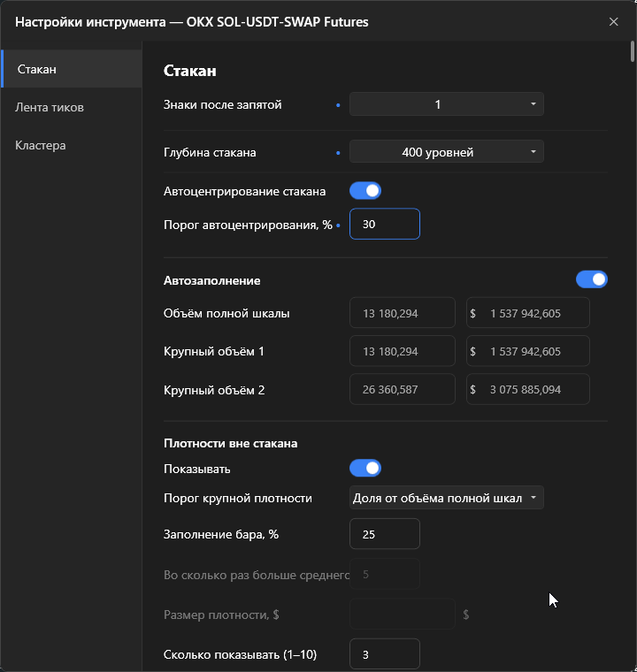Close the instrument settings dialog
This screenshot has width=637, height=672.
(613, 22)
